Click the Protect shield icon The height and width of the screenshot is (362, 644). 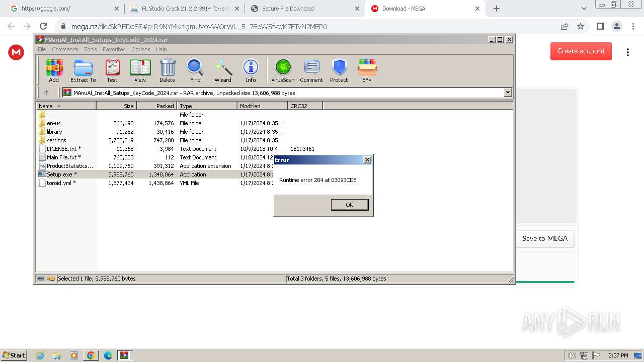click(339, 70)
